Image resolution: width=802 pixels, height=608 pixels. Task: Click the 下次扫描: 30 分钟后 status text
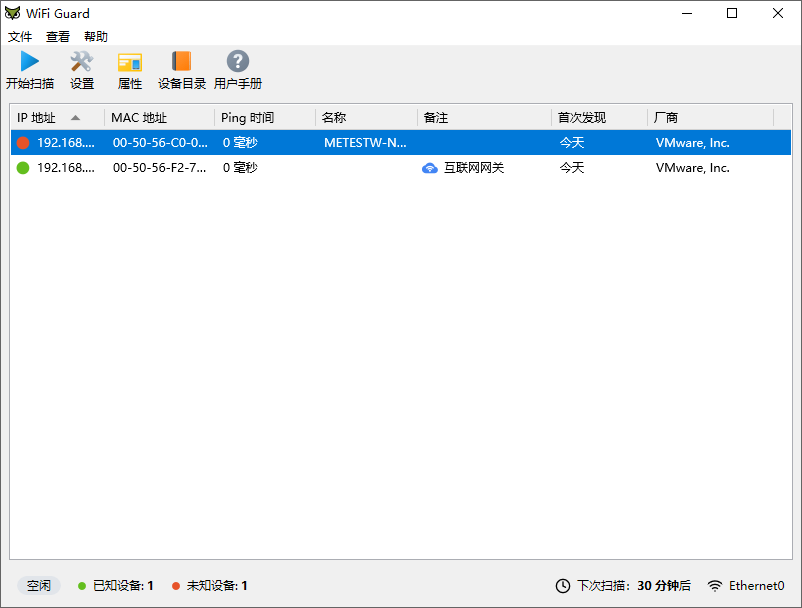click(x=634, y=586)
